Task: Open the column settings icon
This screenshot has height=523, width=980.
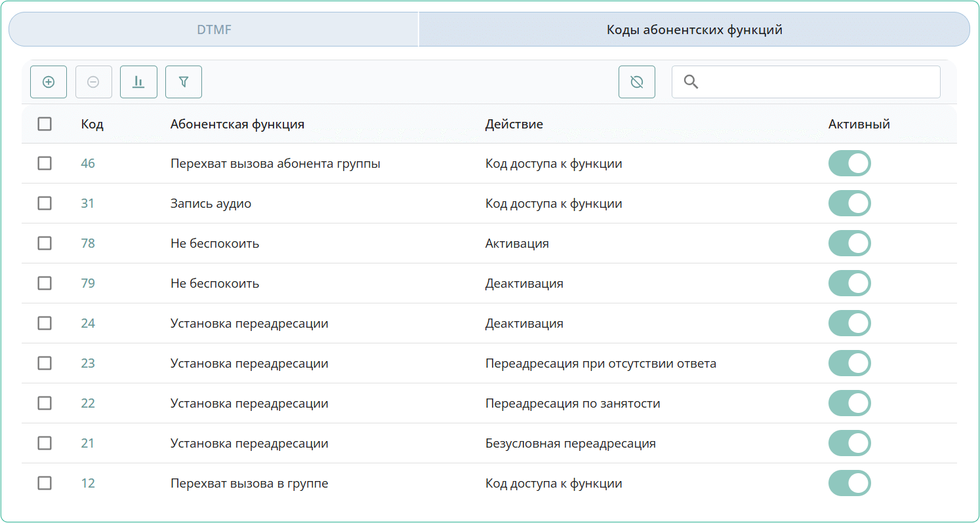Action: 138,81
